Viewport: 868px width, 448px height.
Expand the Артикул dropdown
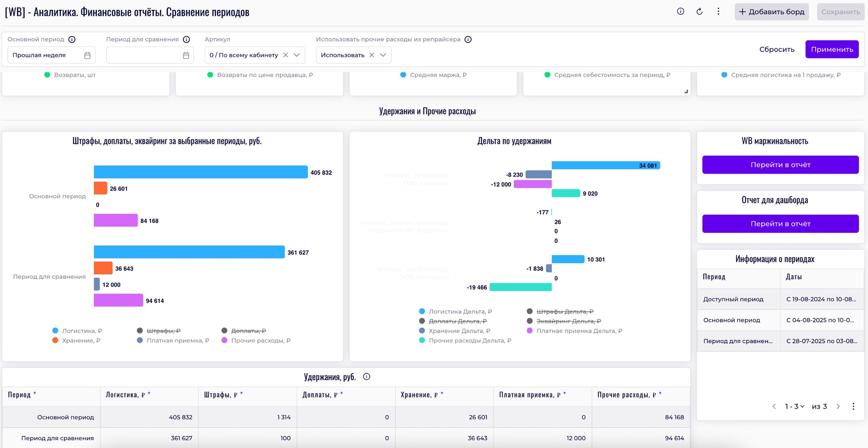point(297,55)
